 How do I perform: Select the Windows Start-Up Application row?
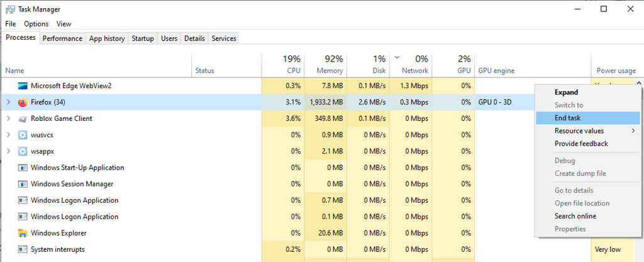(77, 168)
